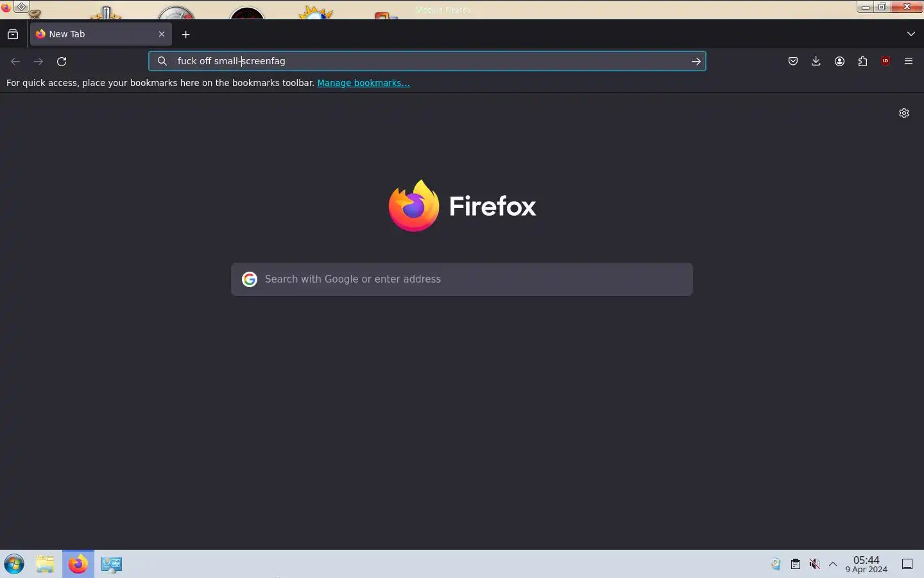Open the clock showing 05:44

[866, 565]
